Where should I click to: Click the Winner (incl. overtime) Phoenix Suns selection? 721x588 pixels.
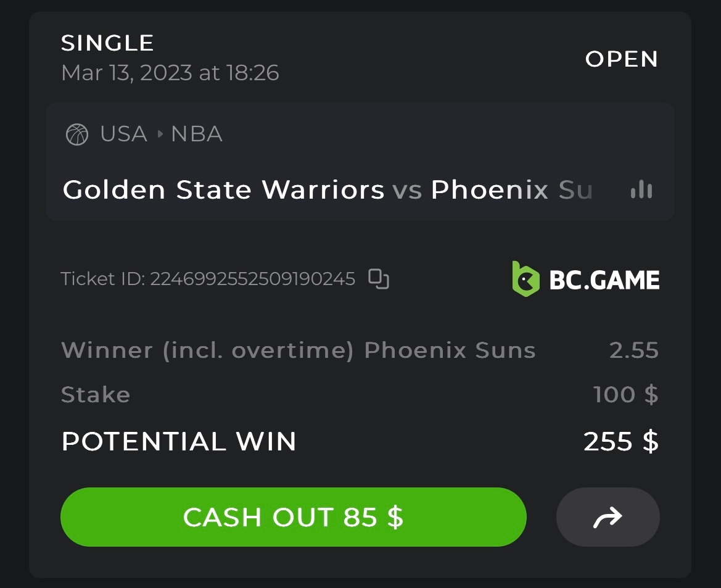(x=298, y=350)
